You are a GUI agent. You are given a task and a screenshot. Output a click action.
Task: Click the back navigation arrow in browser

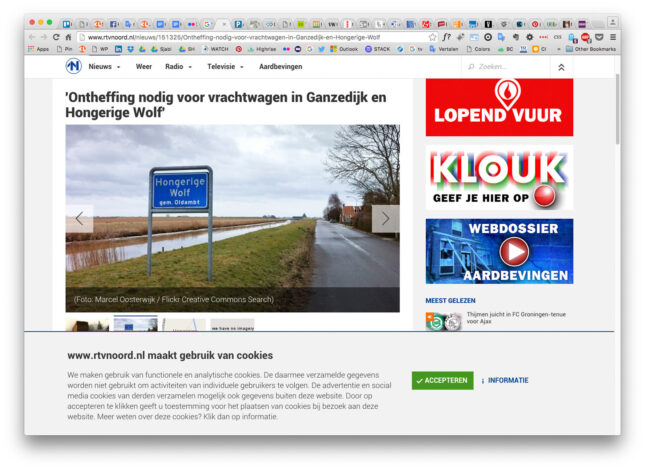32,37
